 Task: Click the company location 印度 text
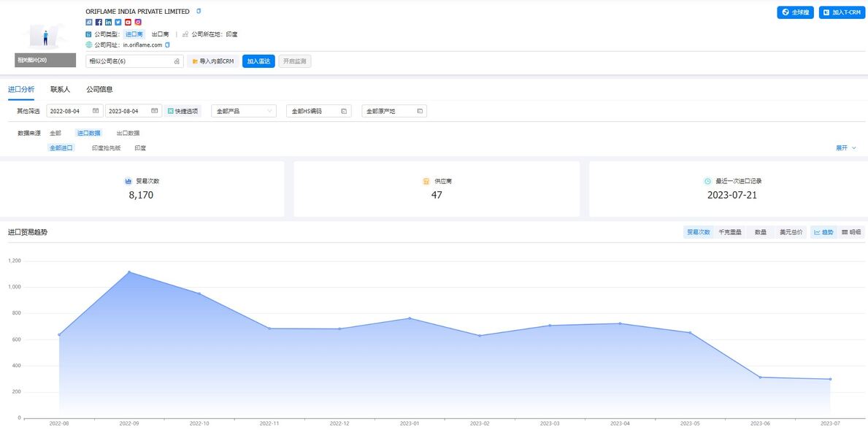click(231, 34)
